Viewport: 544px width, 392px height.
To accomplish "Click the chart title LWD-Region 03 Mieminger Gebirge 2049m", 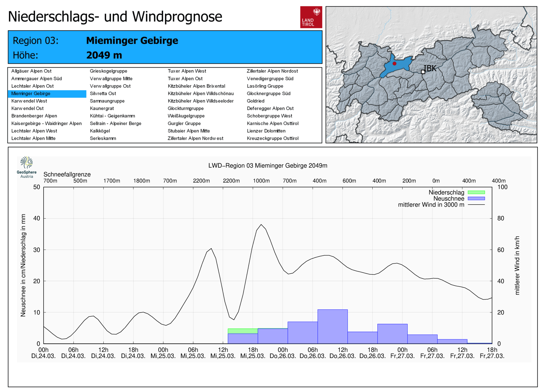I will (268, 166).
